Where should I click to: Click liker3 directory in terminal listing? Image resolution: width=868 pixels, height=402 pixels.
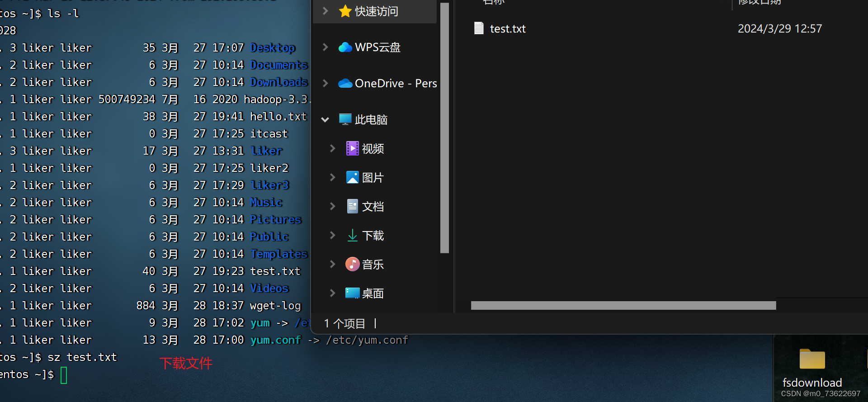pyautogui.click(x=269, y=185)
